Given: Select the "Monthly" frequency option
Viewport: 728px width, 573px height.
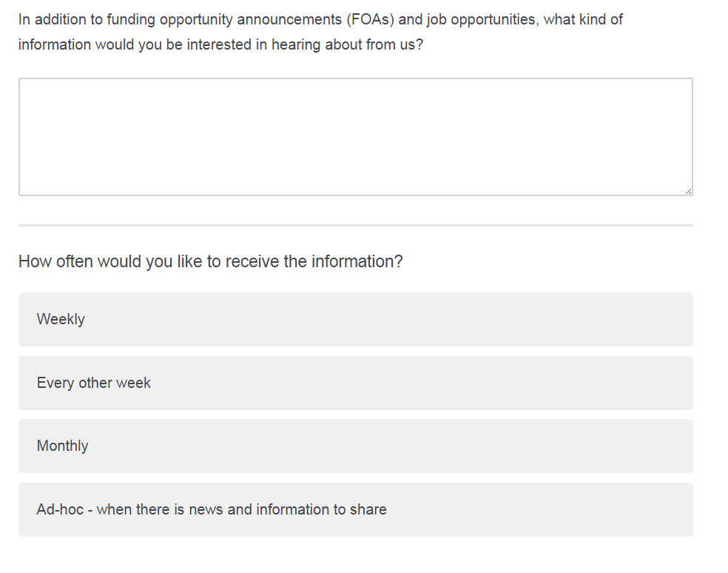Looking at the screenshot, I should [355, 446].
